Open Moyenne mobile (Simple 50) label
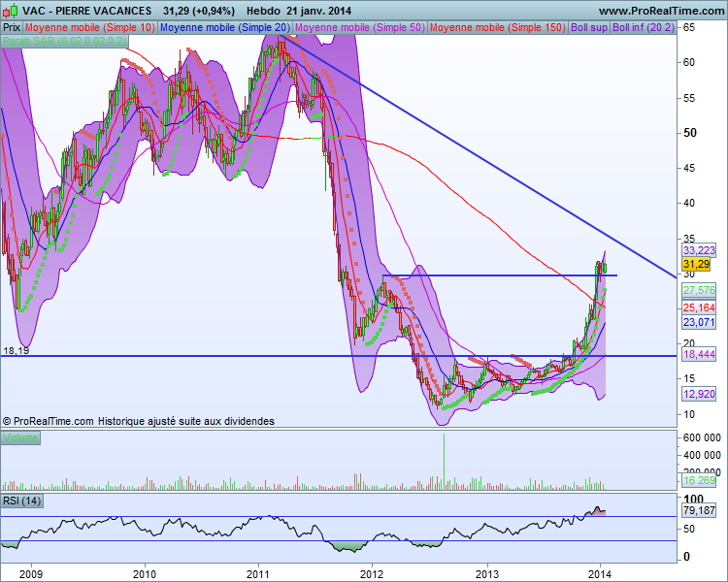Viewport: 728px width, 582px height. [x=360, y=27]
